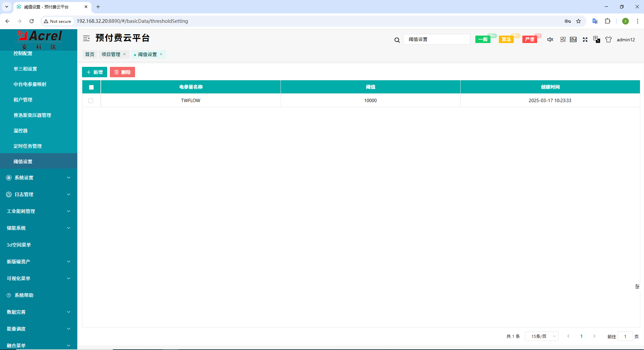644x350 pixels.
Task: Click the muted speaker icon in header
Action: coord(550,40)
